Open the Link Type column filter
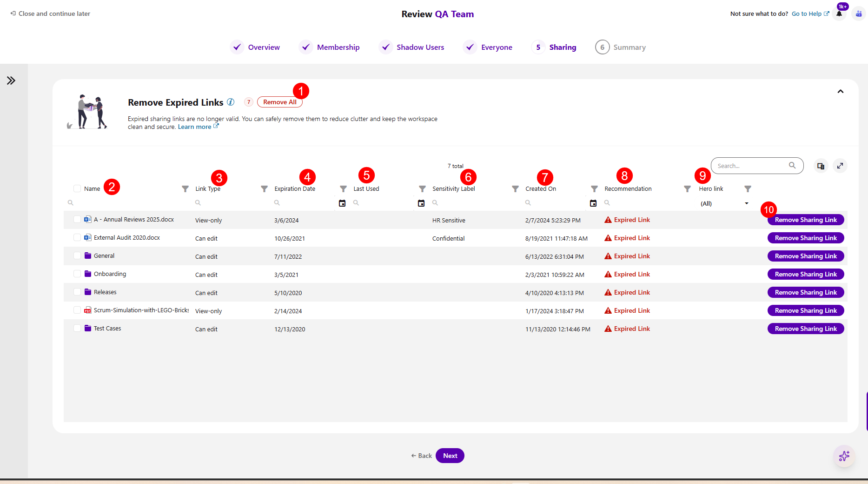This screenshot has width=868, height=484. point(264,189)
